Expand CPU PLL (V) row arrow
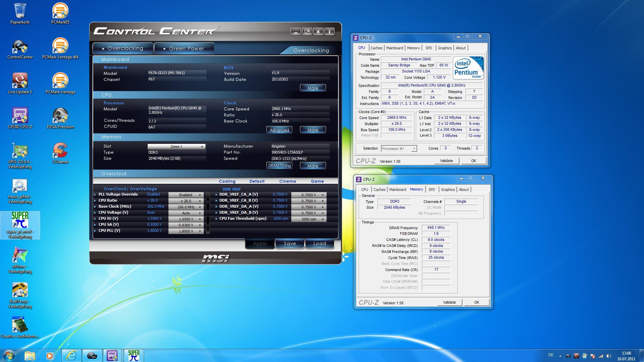 95,231
